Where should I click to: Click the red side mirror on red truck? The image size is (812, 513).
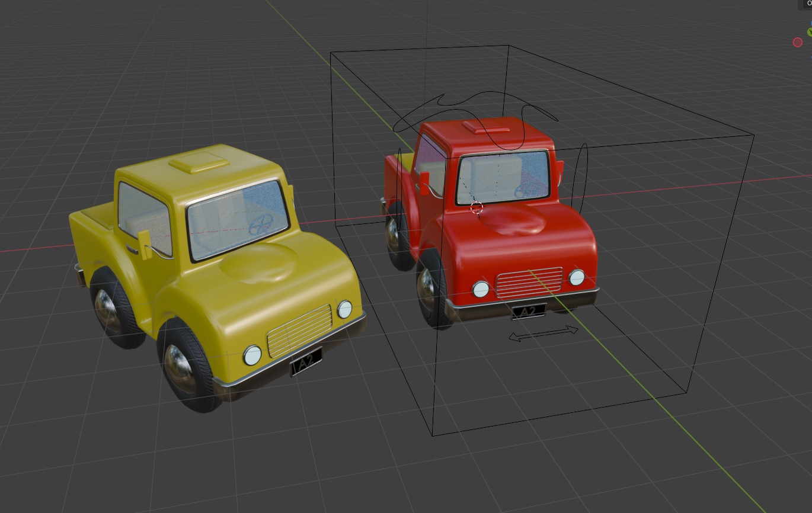click(x=424, y=183)
